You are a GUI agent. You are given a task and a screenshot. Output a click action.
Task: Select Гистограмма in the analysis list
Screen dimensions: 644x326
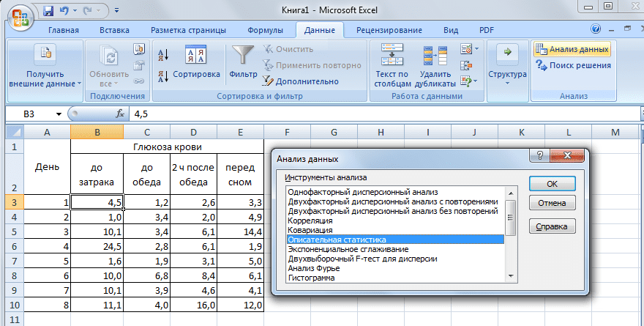click(x=312, y=278)
